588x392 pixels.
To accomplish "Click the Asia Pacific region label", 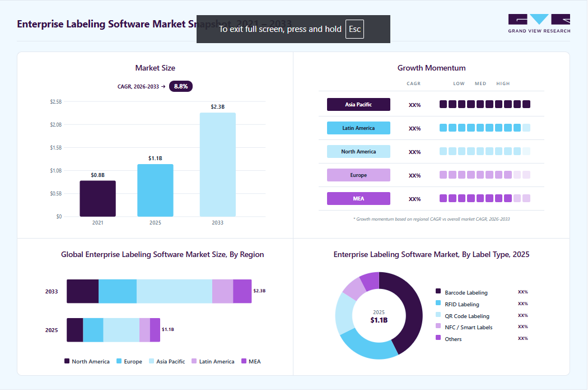I will pyautogui.click(x=358, y=104).
